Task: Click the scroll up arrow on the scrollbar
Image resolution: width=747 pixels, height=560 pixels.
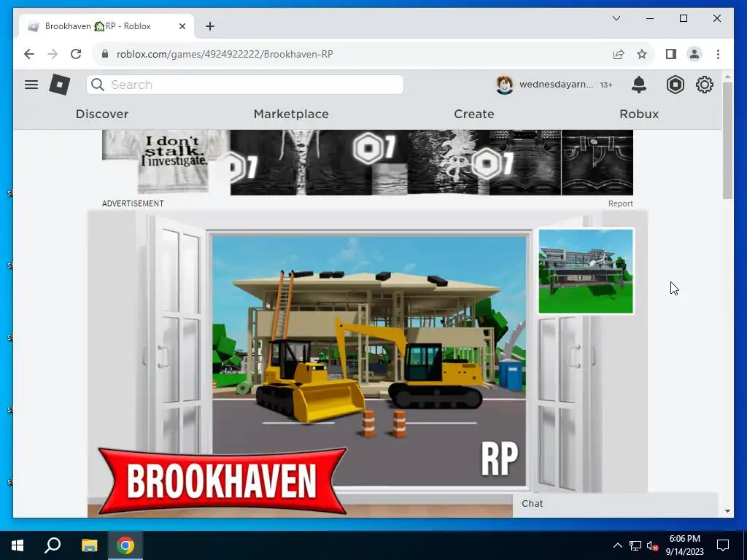Action: click(727, 77)
